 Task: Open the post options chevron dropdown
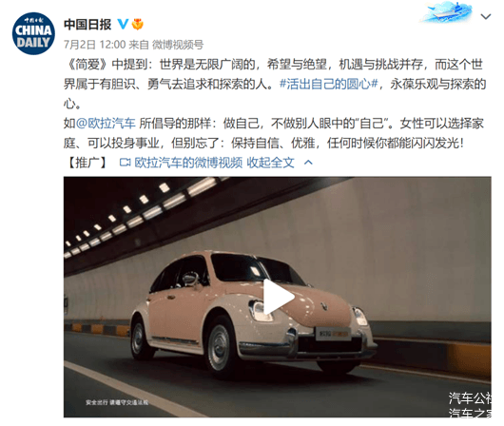tap(485, 16)
